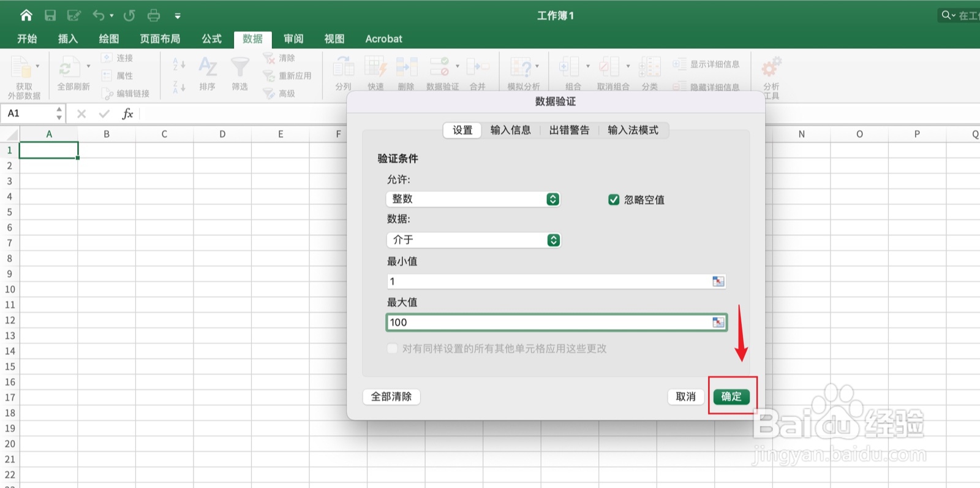The width and height of the screenshot is (980, 488).
Task: Toggle the 忽略空值 checkbox
Action: click(x=614, y=199)
